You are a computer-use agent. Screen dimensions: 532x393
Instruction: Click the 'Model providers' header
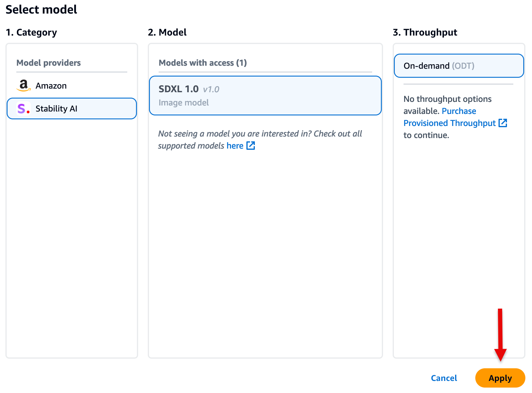49,63
